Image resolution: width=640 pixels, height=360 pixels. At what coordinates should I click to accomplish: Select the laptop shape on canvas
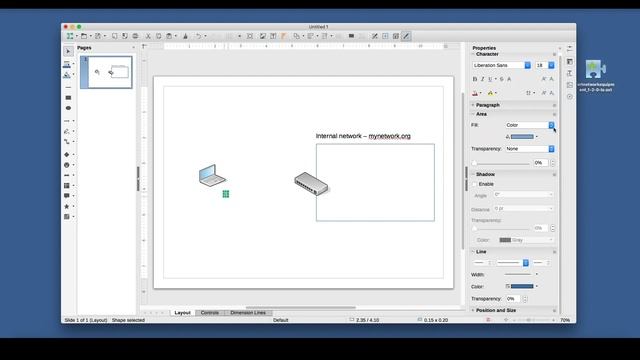212,176
